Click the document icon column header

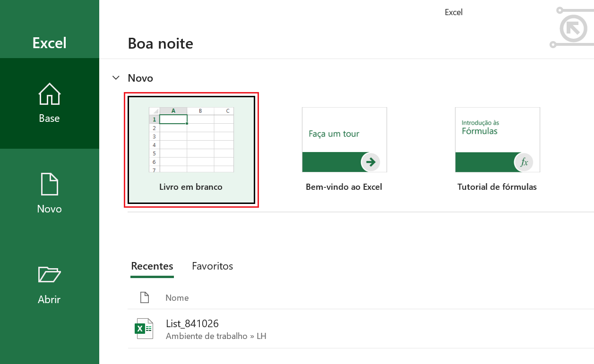click(x=145, y=297)
